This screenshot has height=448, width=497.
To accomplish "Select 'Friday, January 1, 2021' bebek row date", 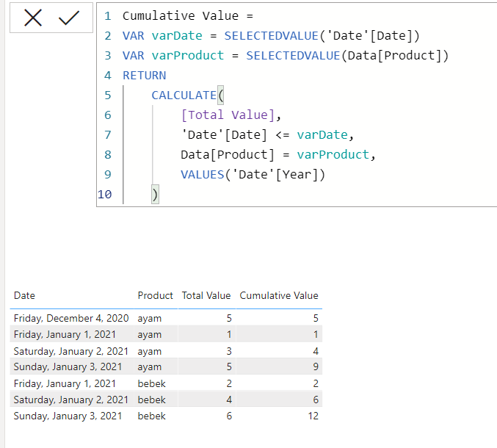I will coord(65,383).
